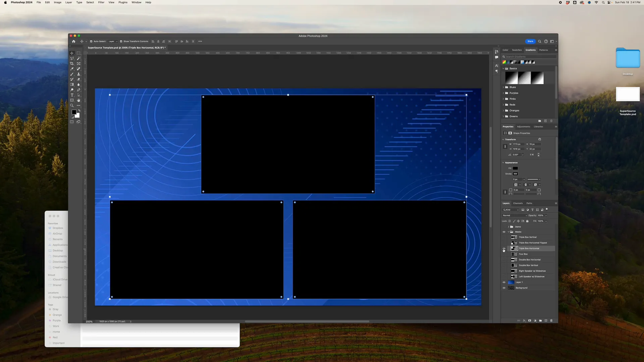Open the Normal blend mode dropdown

tap(515, 215)
